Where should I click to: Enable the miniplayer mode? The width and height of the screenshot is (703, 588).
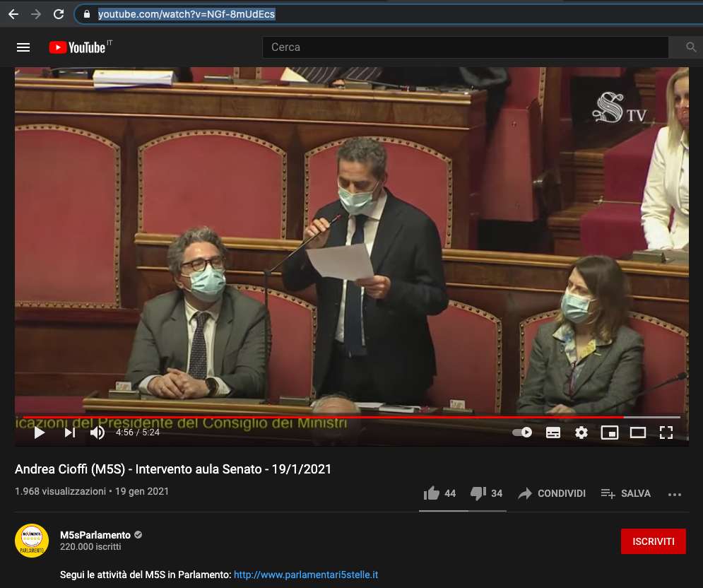[609, 433]
